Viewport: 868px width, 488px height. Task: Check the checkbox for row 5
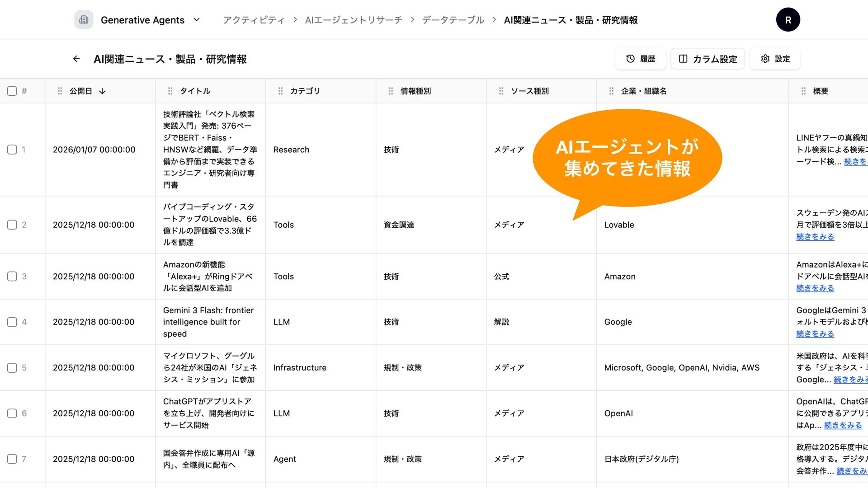pyautogui.click(x=12, y=368)
